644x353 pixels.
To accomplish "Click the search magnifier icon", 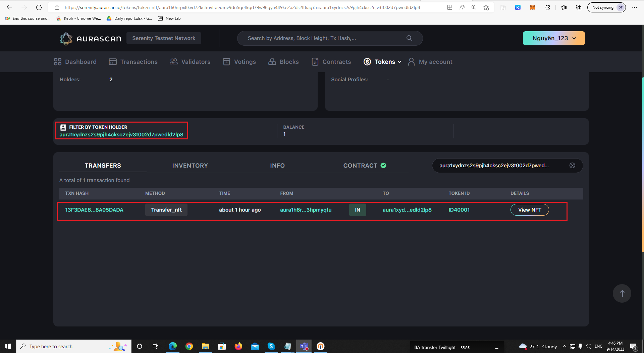I will [x=409, y=38].
